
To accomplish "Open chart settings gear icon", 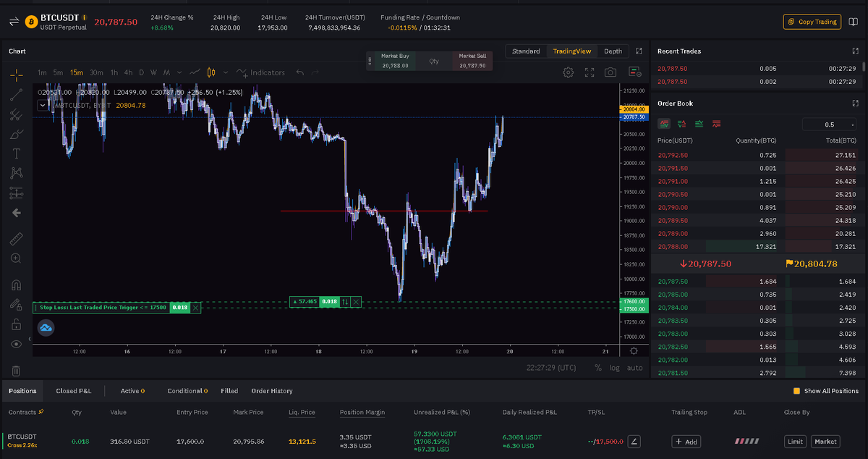I will click(569, 72).
